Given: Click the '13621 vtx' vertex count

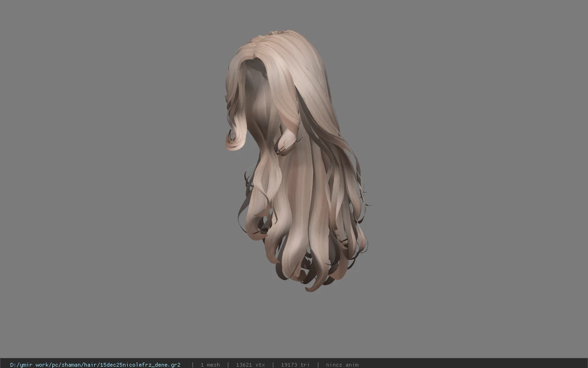Looking at the screenshot, I should point(250,365).
